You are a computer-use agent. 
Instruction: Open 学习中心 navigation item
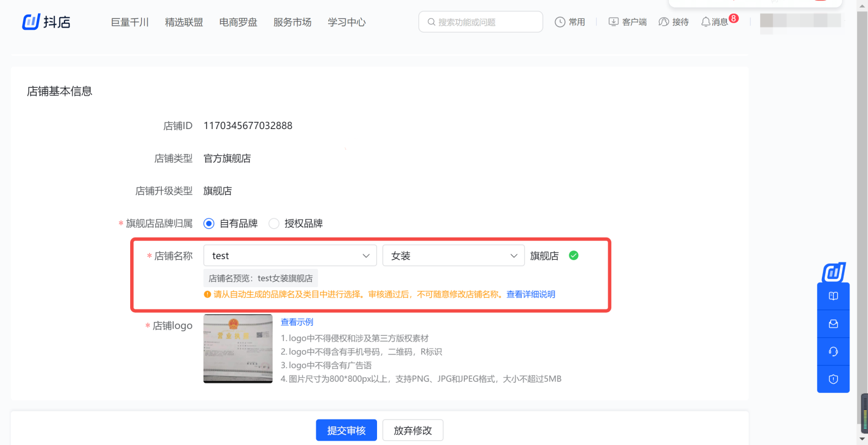(x=347, y=22)
